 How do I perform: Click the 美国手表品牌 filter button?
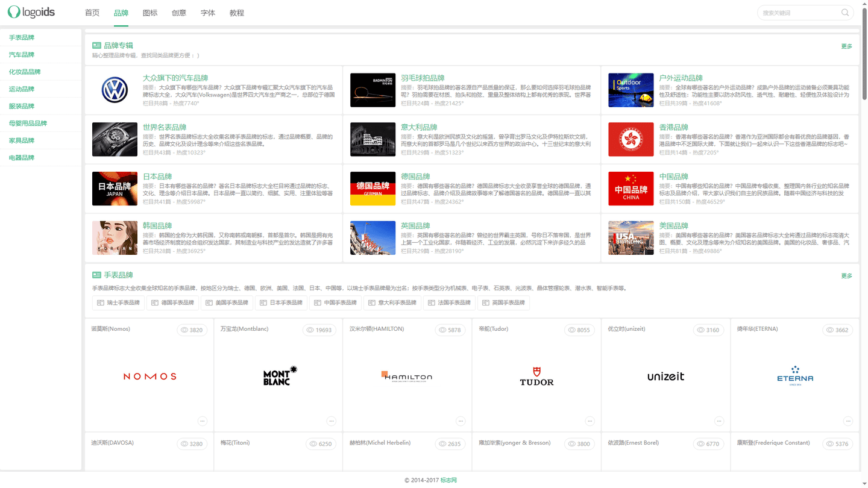click(x=227, y=303)
